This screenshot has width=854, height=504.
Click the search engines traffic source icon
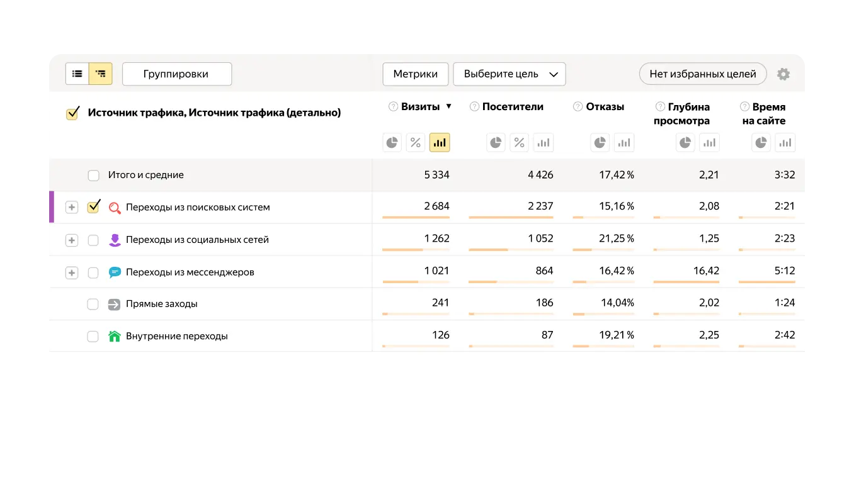tap(113, 206)
